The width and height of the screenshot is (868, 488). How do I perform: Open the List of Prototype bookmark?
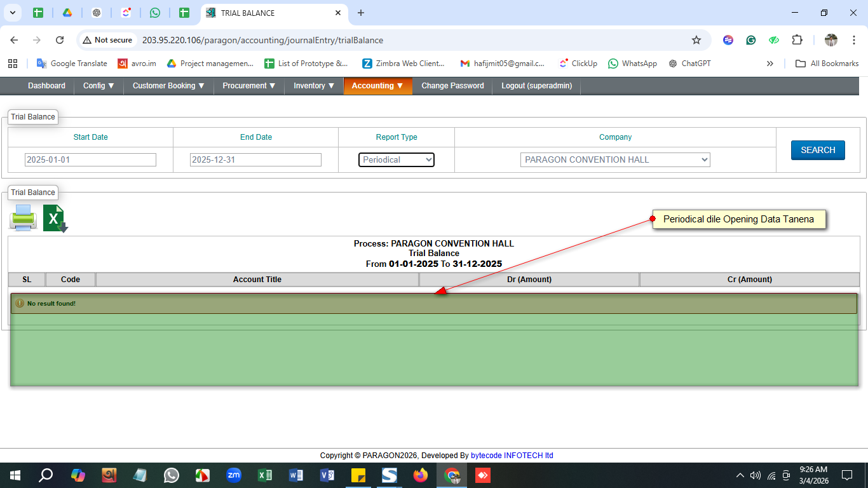click(306, 64)
